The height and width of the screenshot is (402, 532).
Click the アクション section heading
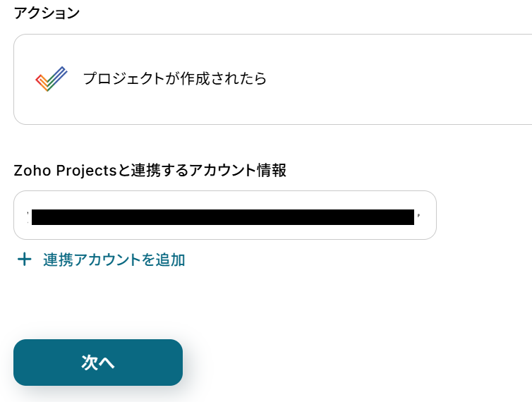[47, 13]
